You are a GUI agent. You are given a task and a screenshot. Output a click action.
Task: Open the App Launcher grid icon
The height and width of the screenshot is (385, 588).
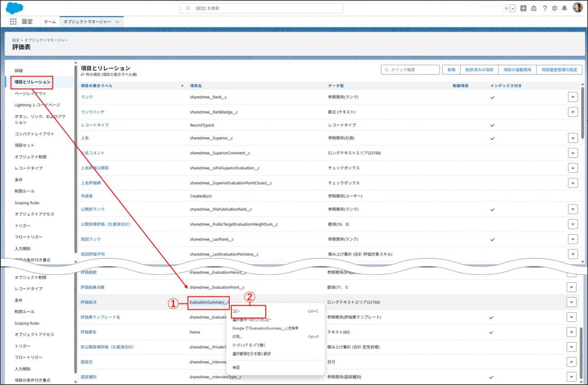click(13, 21)
